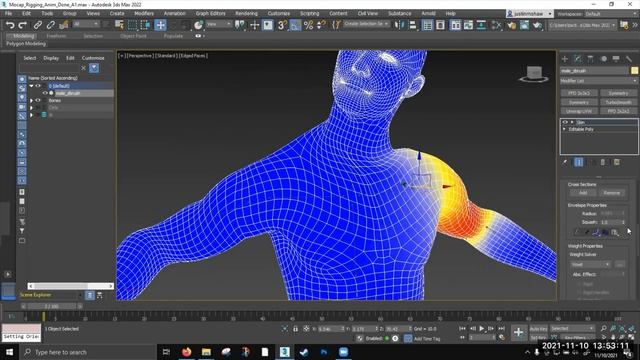The width and height of the screenshot is (640, 360).
Task: Toggle the Window/Crossing selection icon
Action: pyautogui.click(x=145, y=25)
